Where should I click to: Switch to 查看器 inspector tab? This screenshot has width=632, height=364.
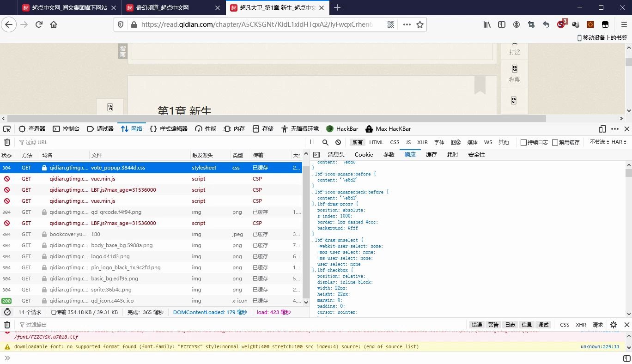(32, 129)
